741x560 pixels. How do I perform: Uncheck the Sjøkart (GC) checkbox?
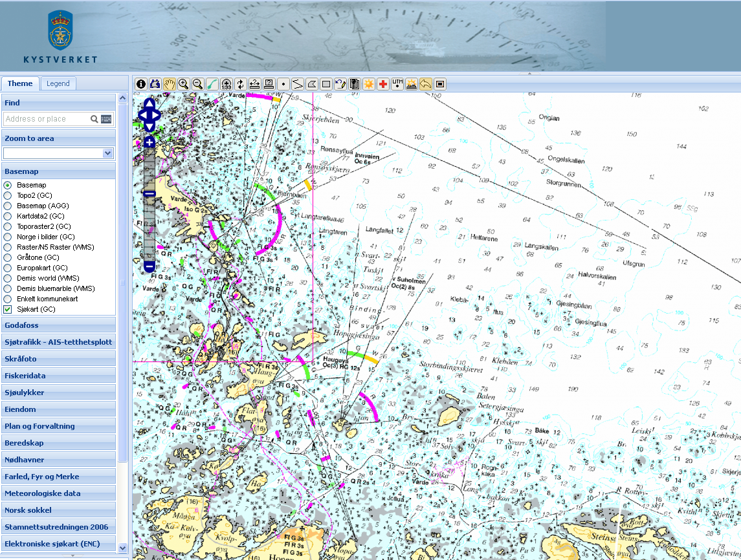coord(8,309)
